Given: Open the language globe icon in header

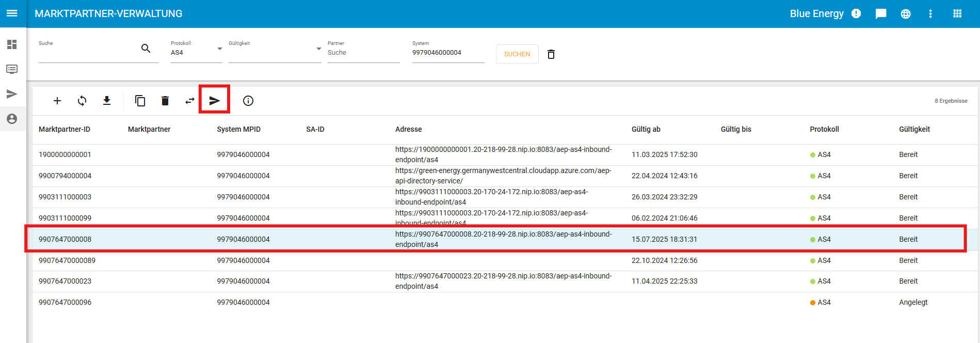Looking at the screenshot, I should pos(906,14).
